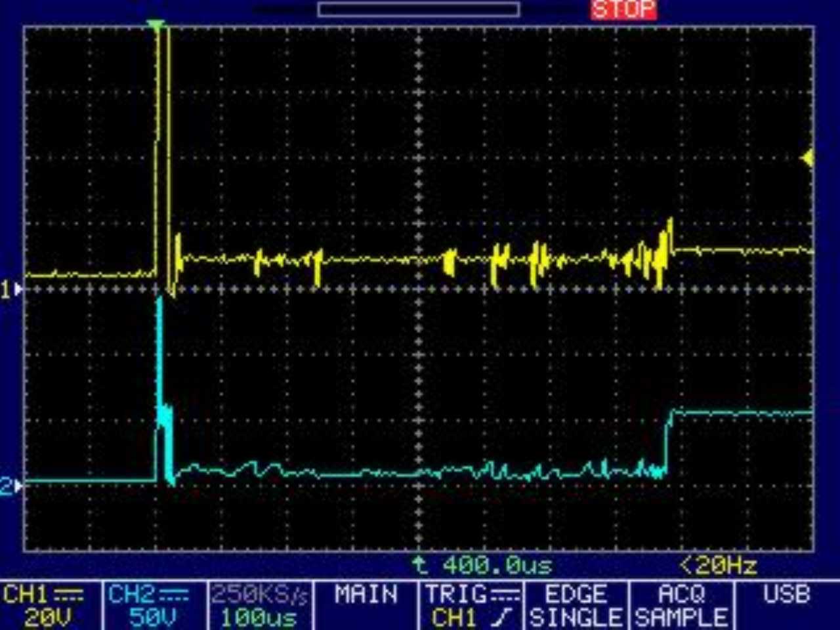Click the yellow trigger level arrow
Viewport: 840px width, 630px height.
[808, 157]
